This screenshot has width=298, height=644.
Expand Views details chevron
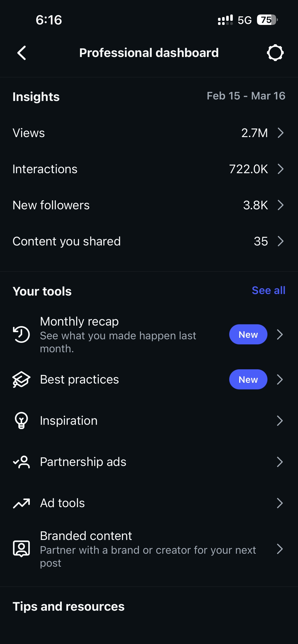coord(280,133)
